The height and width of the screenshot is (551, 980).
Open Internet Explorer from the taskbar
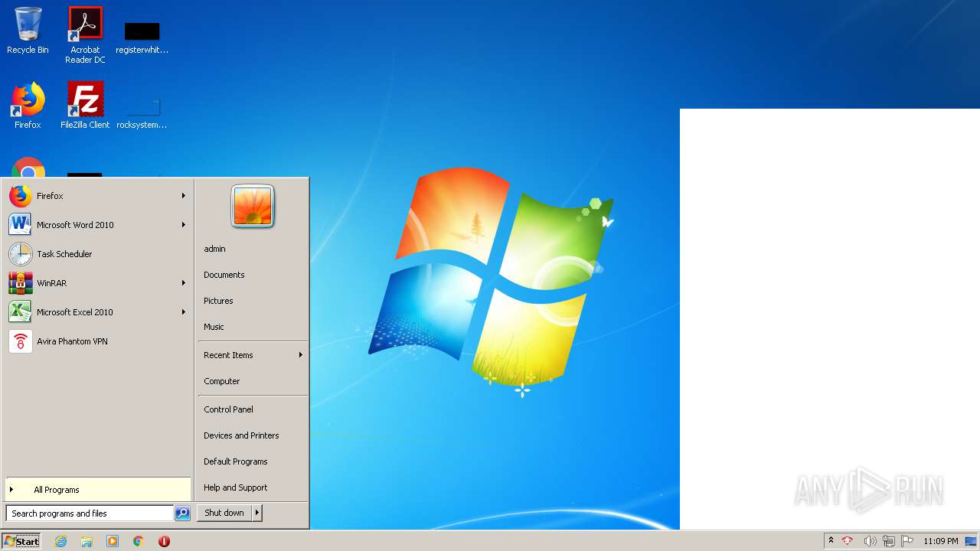[x=61, y=541]
